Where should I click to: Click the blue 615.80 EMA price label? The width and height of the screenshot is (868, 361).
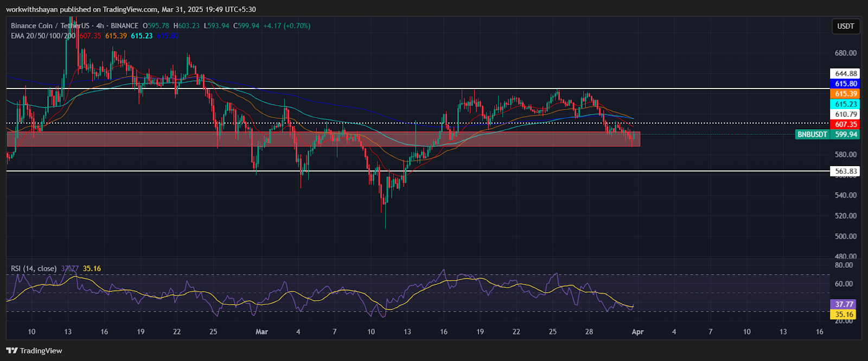(845, 84)
